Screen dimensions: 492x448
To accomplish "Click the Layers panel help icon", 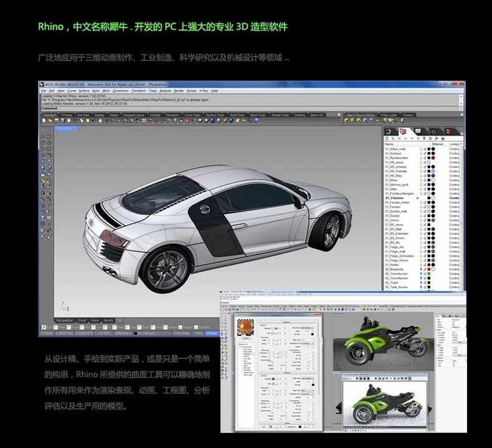I will 443,138.
